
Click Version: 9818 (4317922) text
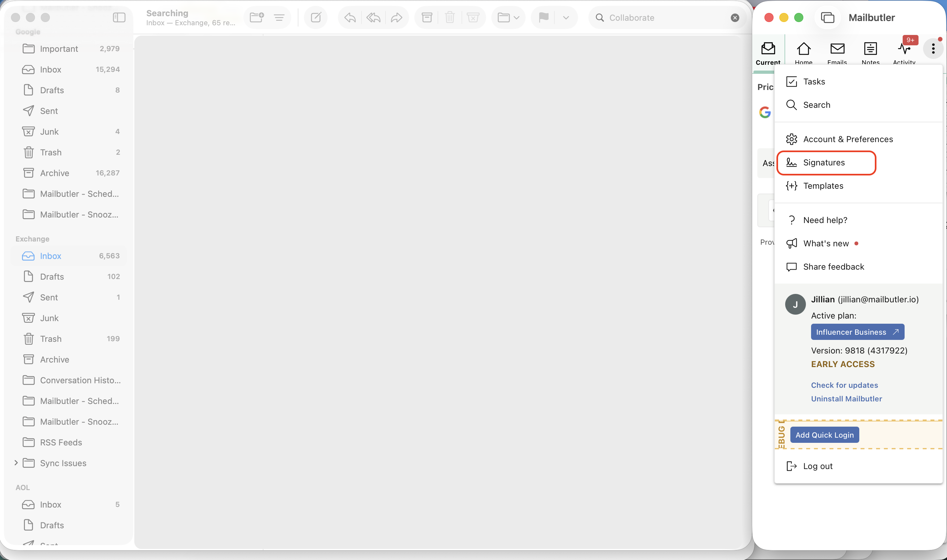pyautogui.click(x=859, y=351)
